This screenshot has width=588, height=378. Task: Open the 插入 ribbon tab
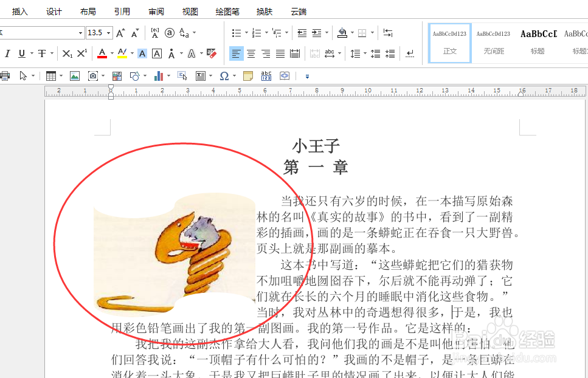pos(20,12)
